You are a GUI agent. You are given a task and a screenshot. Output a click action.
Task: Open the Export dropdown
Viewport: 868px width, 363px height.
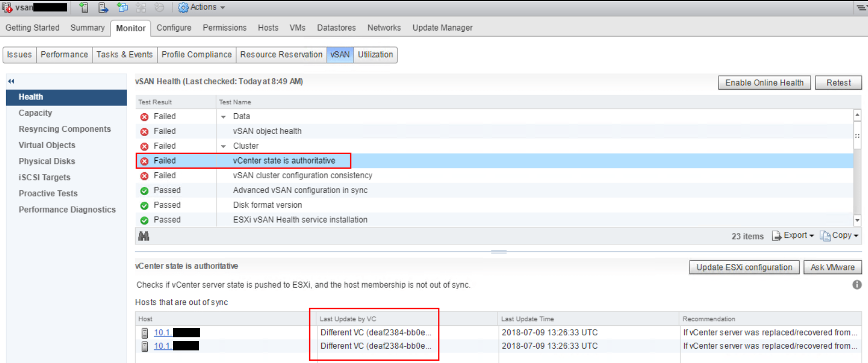(x=793, y=236)
